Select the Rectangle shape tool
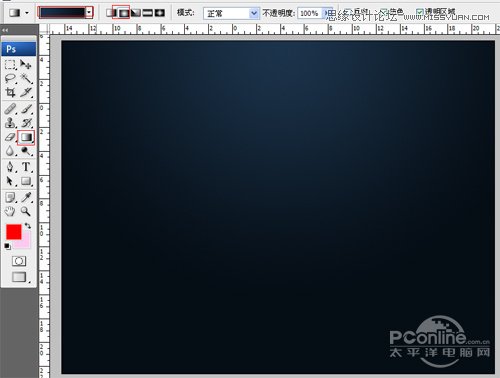 (x=26, y=181)
